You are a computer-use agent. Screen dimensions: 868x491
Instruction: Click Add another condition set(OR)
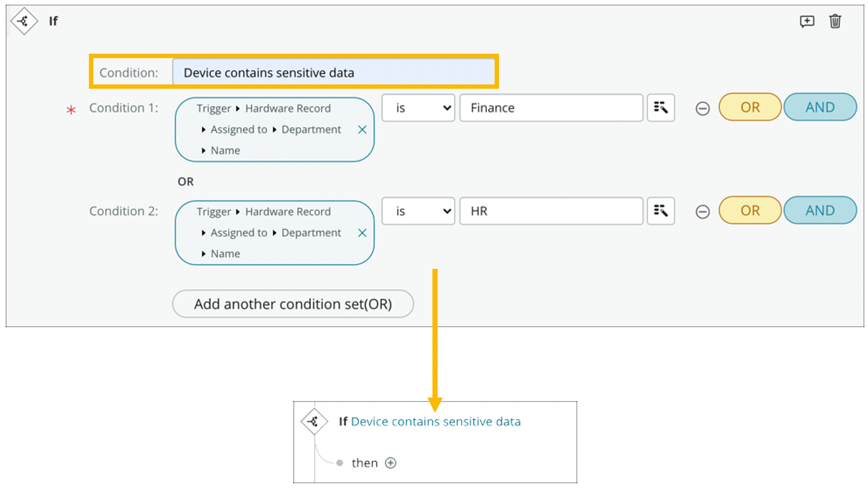pos(293,304)
